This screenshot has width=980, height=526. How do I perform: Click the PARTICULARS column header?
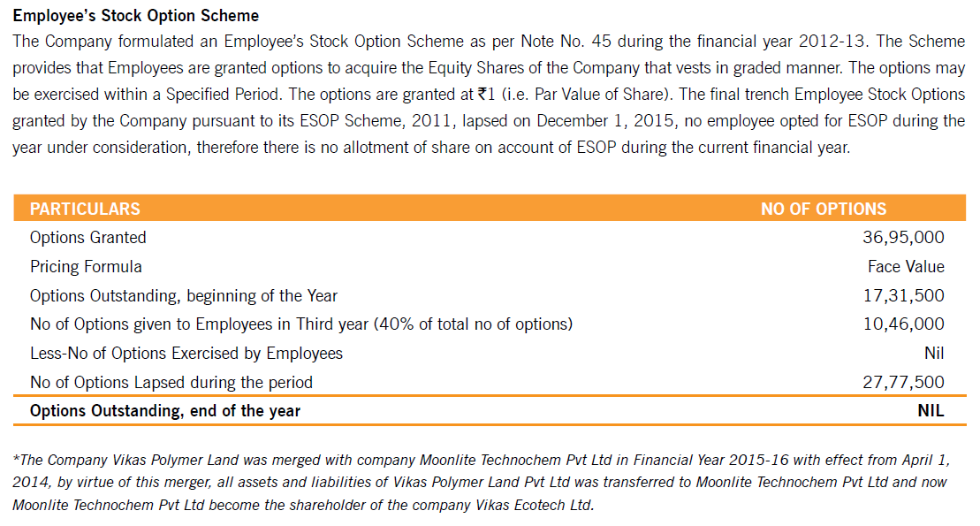point(85,209)
